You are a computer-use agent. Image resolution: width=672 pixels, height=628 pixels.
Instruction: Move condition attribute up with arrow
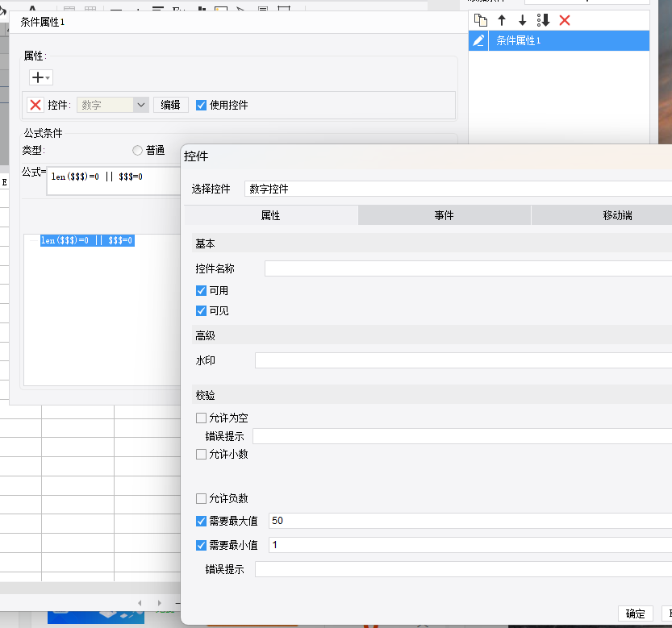click(x=502, y=20)
